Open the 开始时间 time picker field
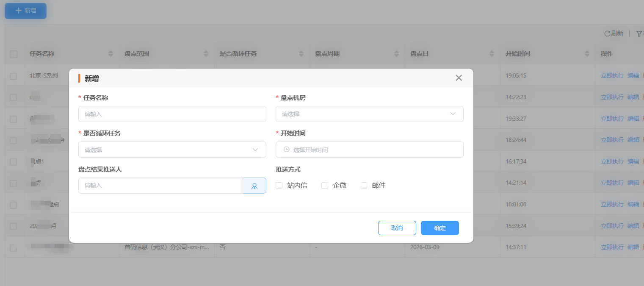644x286 pixels. [x=369, y=150]
